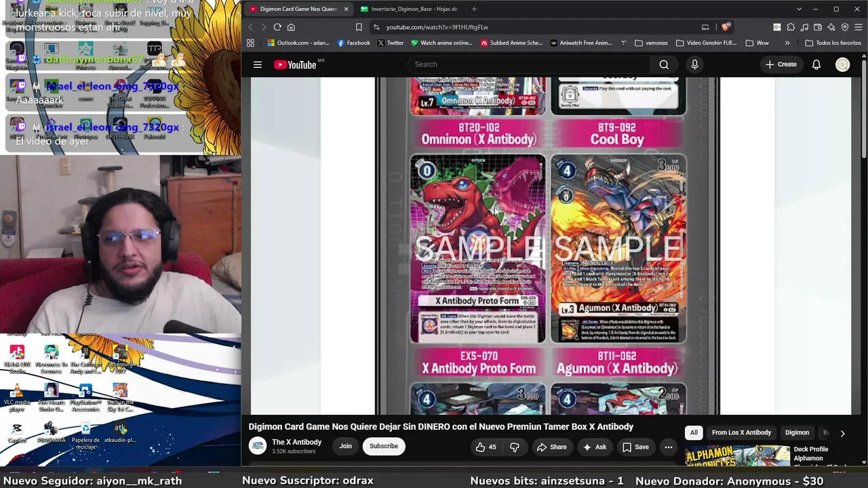Expand the vamonos bookmarks folder
This screenshot has width=868, height=488.
(651, 43)
